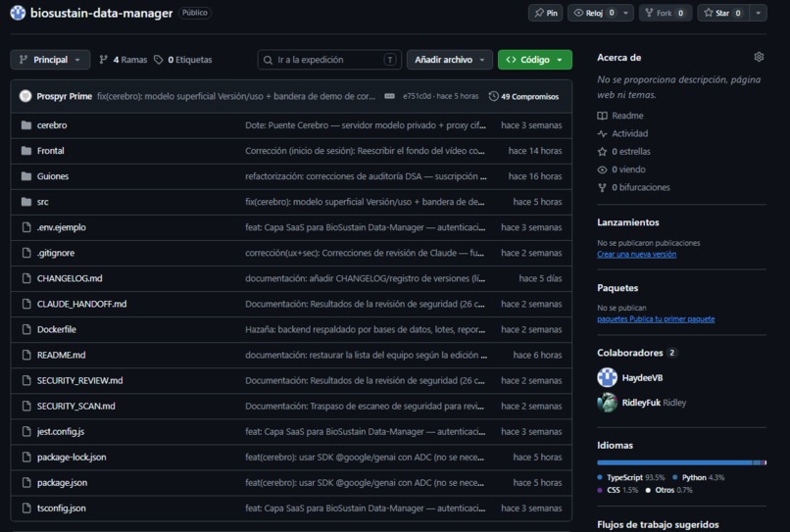Click the file icon next to .gitignore
The height and width of the screenshot is (532, 790).
(26, 253)
